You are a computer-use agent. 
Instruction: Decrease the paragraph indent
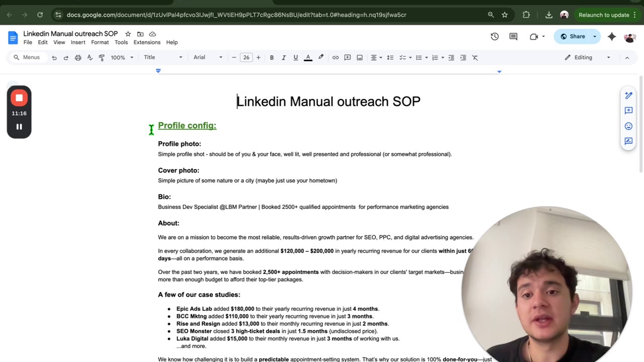(x=451, y=57)
